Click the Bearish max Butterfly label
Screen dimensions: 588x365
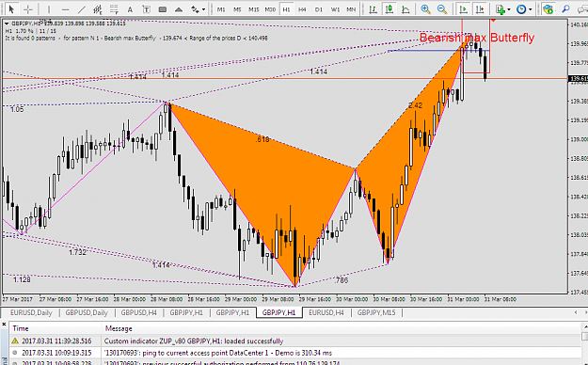pyautogui.click(x=477, y=38)
